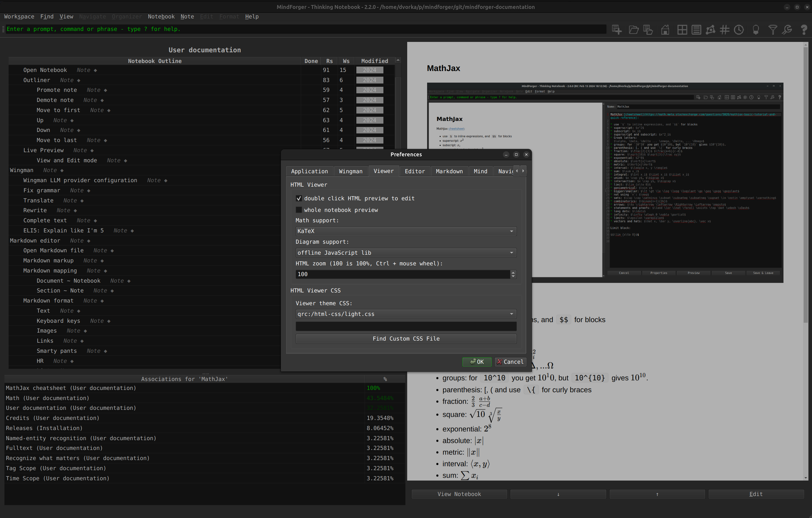
Task: Click the Done column header
Action: click(x=311, y=61)
